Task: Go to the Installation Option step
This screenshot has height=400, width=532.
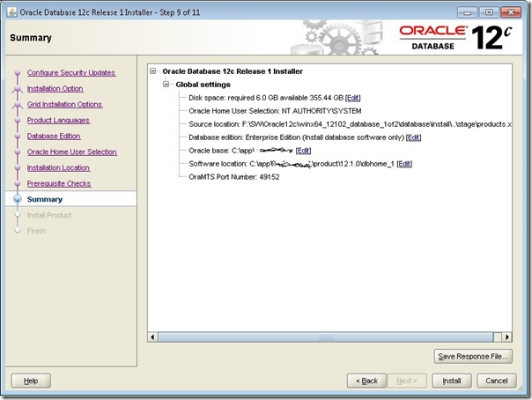Action: click(x=55, y=89)
